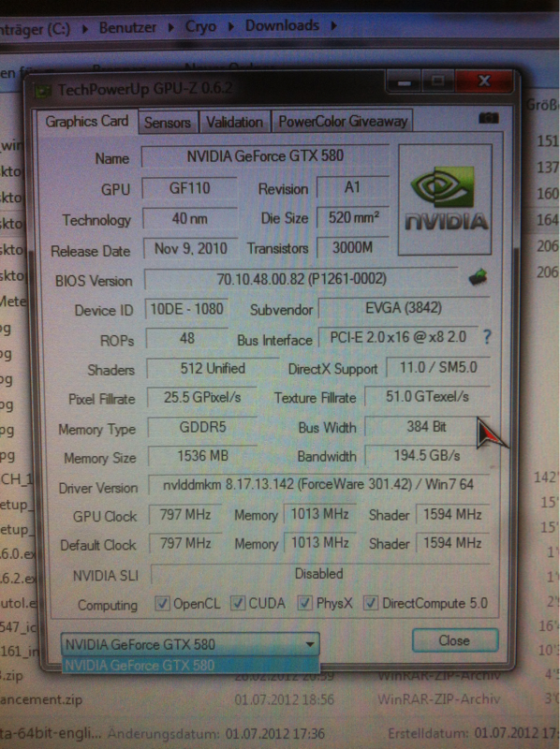Image resolution: width=560 pixels, height=749 pixels.
Task: Expand the breadcrumb arrow before Benutzer
Action: coord(85,29)
